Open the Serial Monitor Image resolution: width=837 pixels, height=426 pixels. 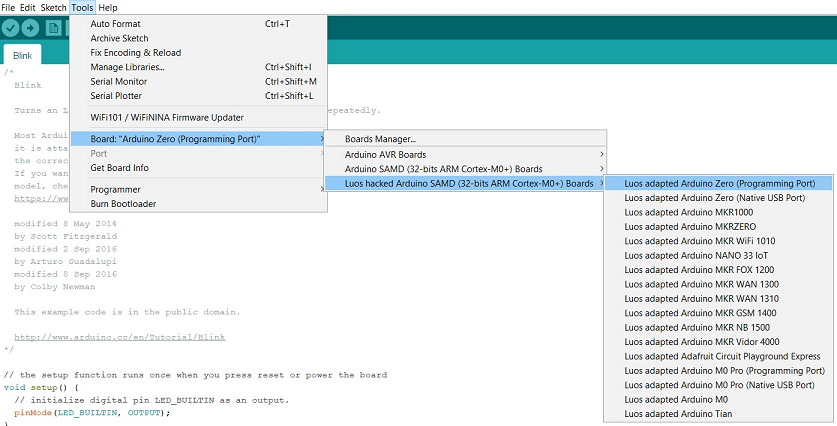click(118, 81)
